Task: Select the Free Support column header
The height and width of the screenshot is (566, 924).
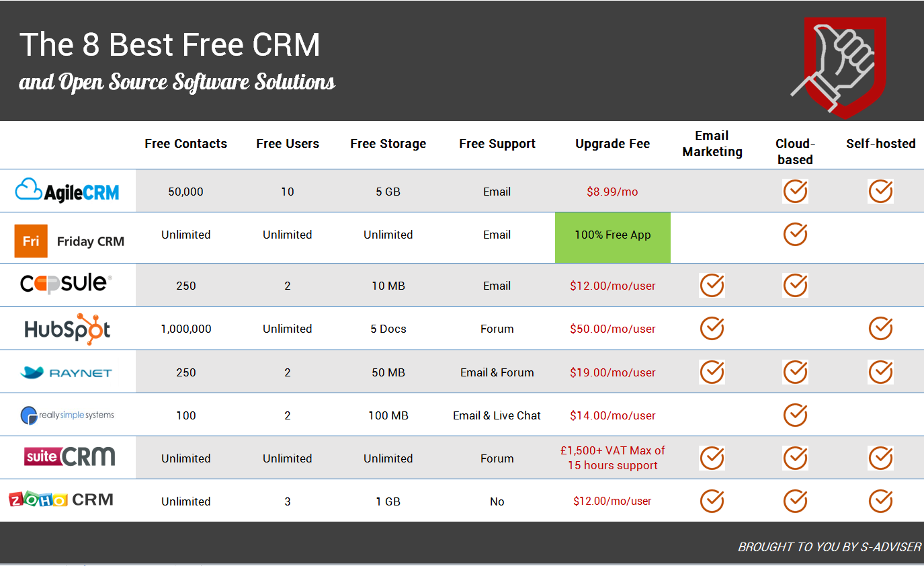Action: [497, 144]
